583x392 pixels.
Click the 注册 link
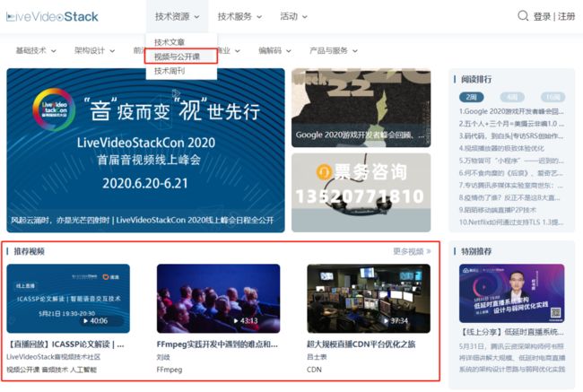pyautogui.click(x=566, y=17)
